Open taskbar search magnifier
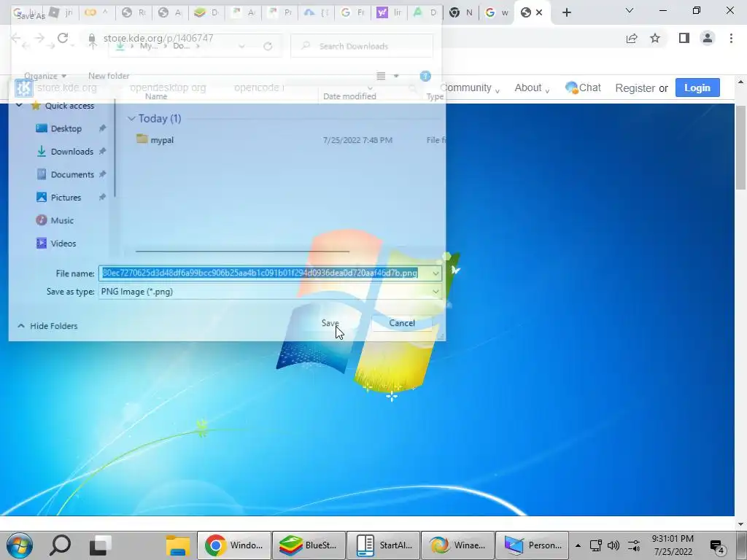The height and width of the screenshot is (560, 747). [x=61, y=545]
